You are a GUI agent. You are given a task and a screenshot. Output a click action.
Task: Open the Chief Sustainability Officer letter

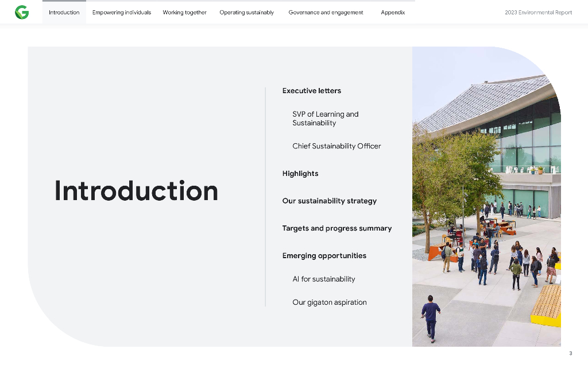coord(336,146)
